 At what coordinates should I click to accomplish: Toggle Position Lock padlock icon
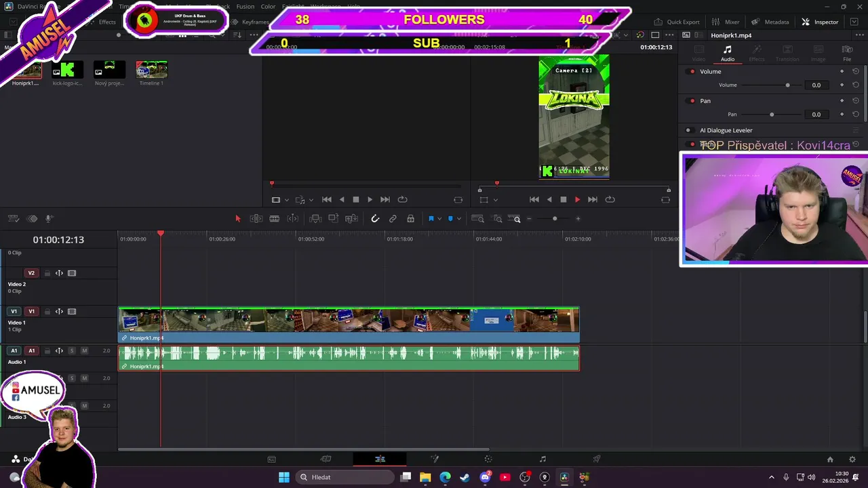(410, 218)
